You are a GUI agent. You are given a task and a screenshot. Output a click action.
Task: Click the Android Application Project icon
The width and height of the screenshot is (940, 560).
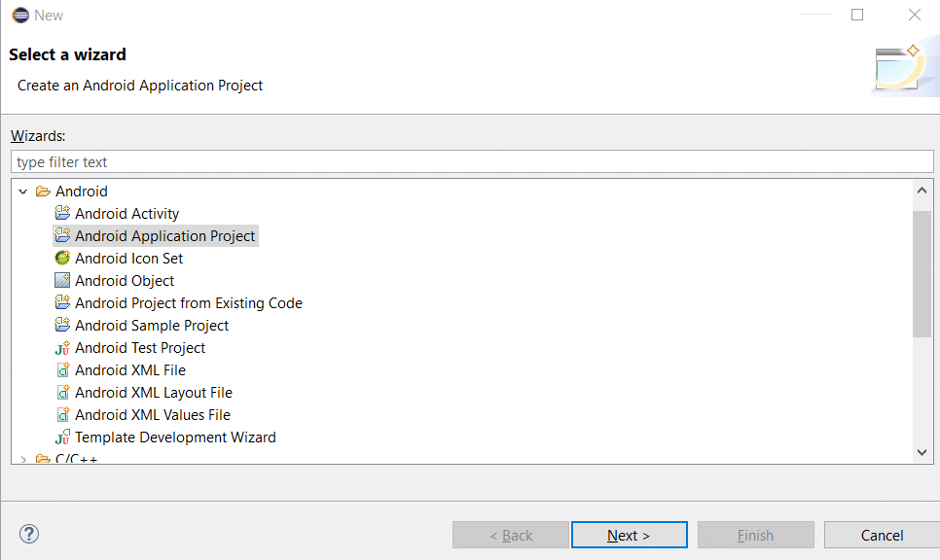(x=62, y=234)
